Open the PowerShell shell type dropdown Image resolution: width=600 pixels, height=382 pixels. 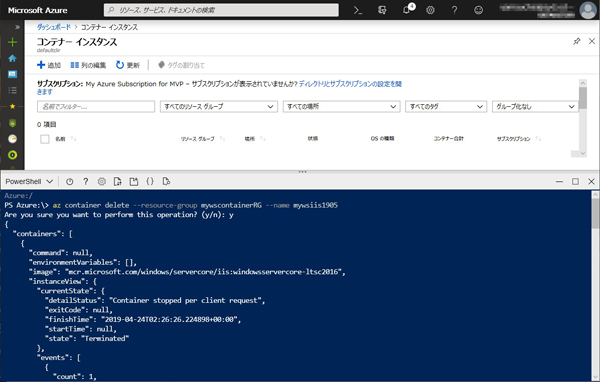pyautogui.click(x=29, y=181)
